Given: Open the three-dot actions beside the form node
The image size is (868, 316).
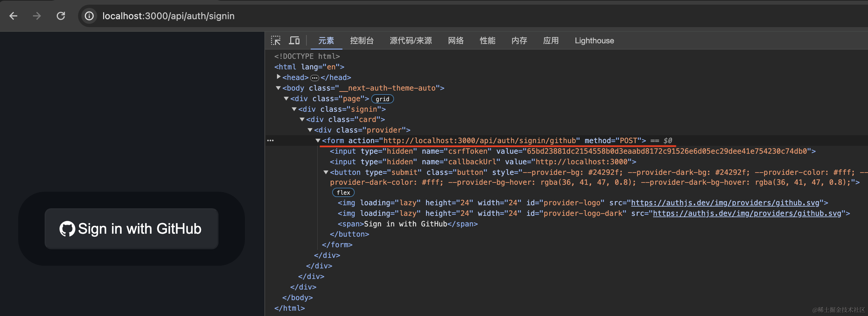Looking at the screenshot, I should coord(270,140).
